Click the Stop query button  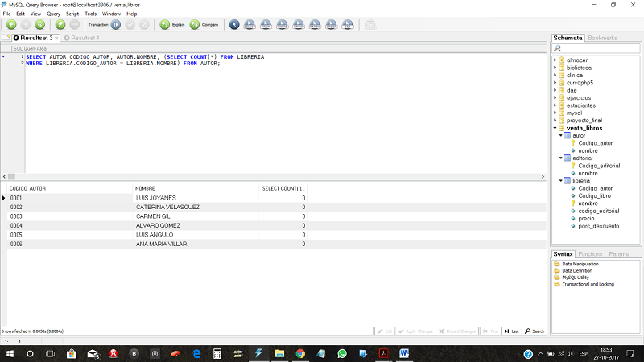point(74,25)
